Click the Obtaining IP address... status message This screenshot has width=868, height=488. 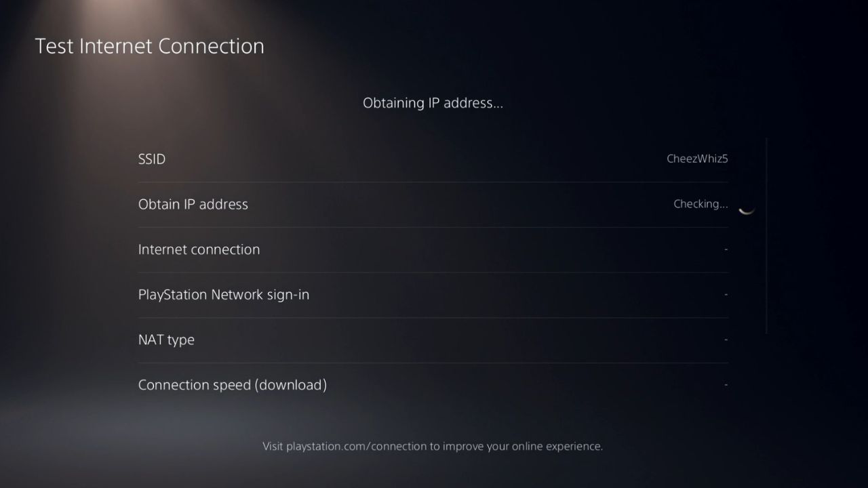(x=433, y=102)
